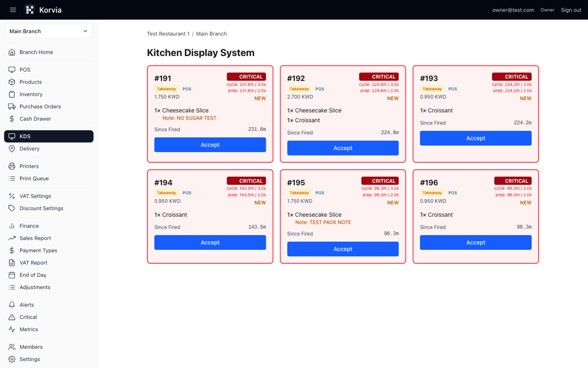This screenshot has width=588, height=368.
Task: Click the Printers icon in sidebar
Action: click(x=12, y=166)
